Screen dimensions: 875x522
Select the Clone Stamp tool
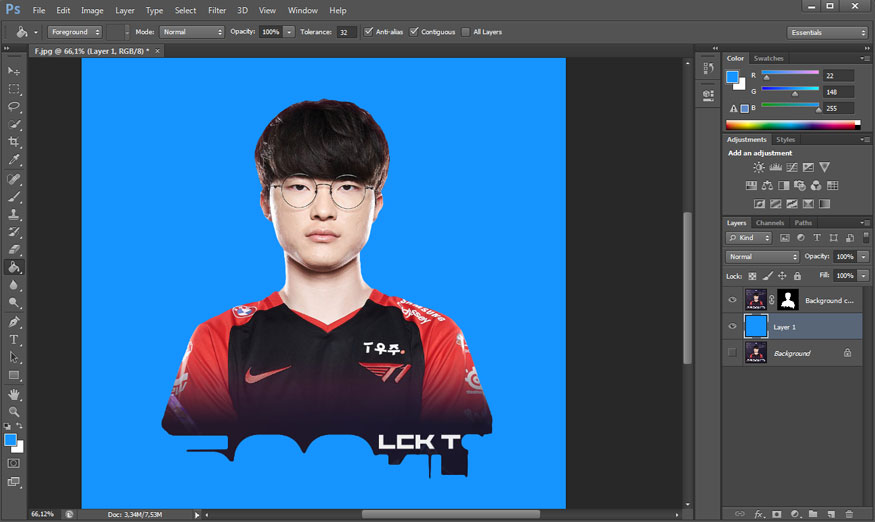tap(14, 214)
